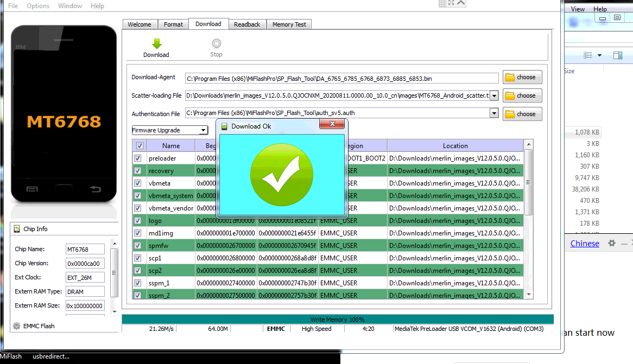Screen dimensions: 633x364
Task: Open the Options menu
Action: coord(38,6)
